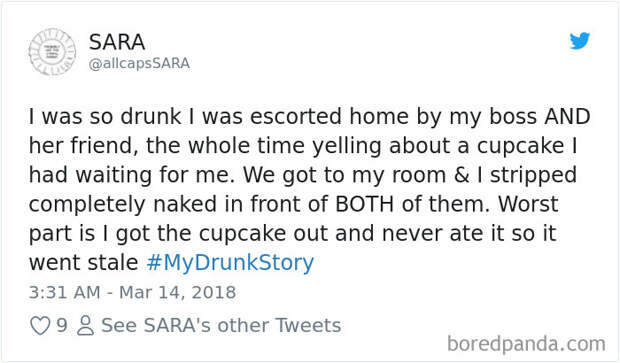Click the SARA display name
This screenshot has width=620, height=363.
point(117,42)
